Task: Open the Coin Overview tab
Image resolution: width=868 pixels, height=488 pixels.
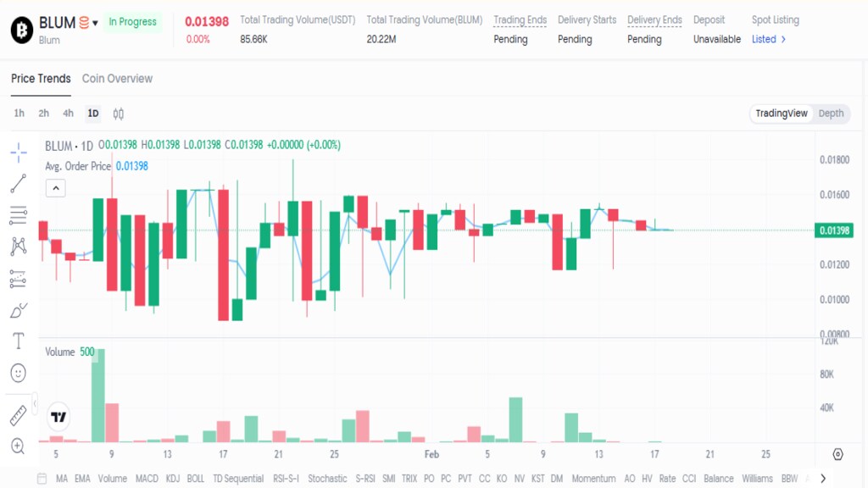Action: (117, 79)
